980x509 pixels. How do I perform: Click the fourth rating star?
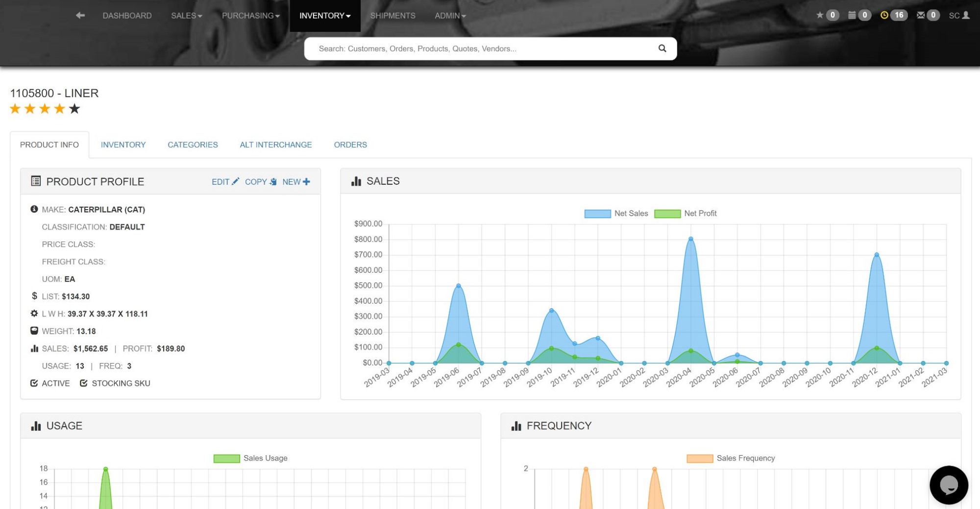click(x=59, y=109)
